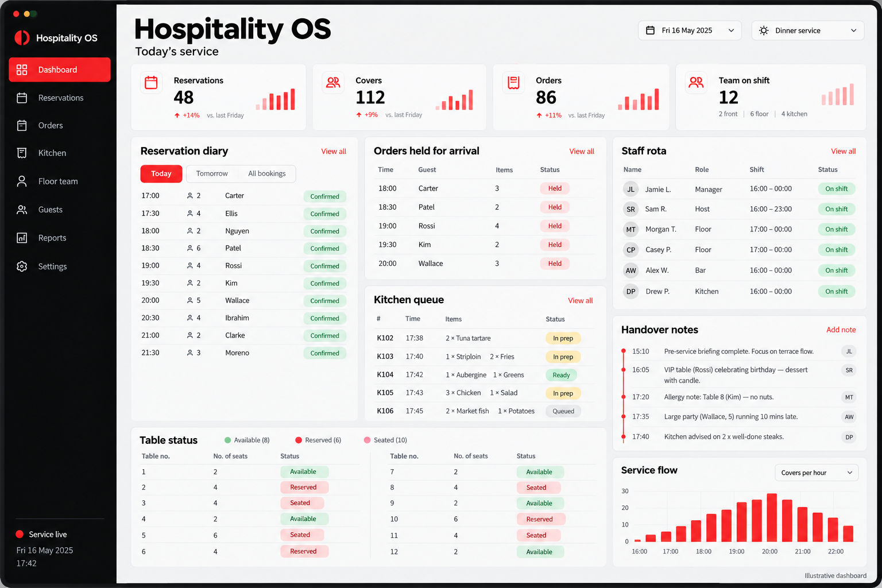Open Dashboard in the sidebar
Image resolution: width=882 pixels, height=588 pixels.
(x=60, y=69)
